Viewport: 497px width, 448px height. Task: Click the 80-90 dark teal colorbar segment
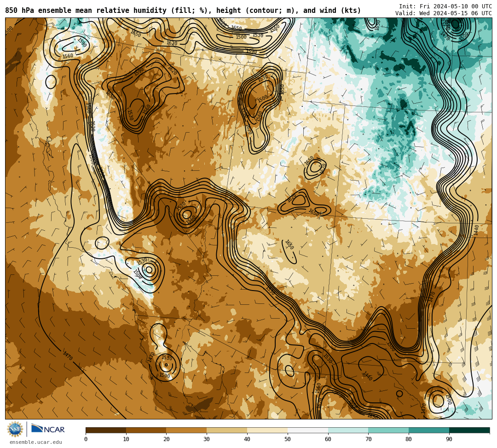click(x=429, y=430)
